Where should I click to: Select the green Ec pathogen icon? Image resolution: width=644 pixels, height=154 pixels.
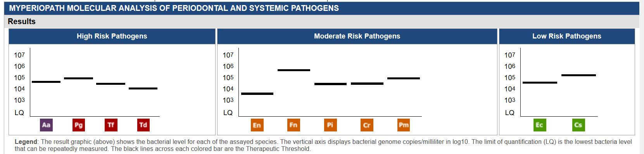(x=540, y=125)
